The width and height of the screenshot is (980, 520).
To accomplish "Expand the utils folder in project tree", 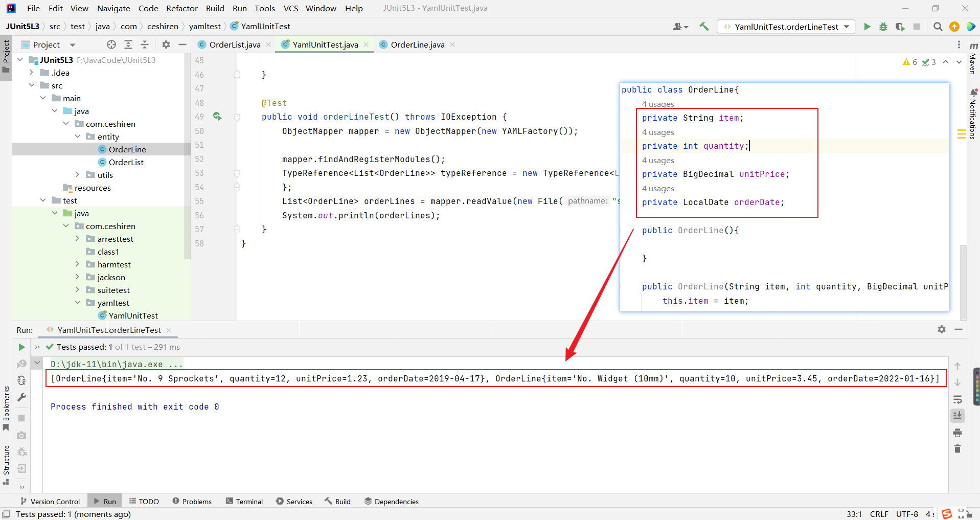I will click(77, 175).
